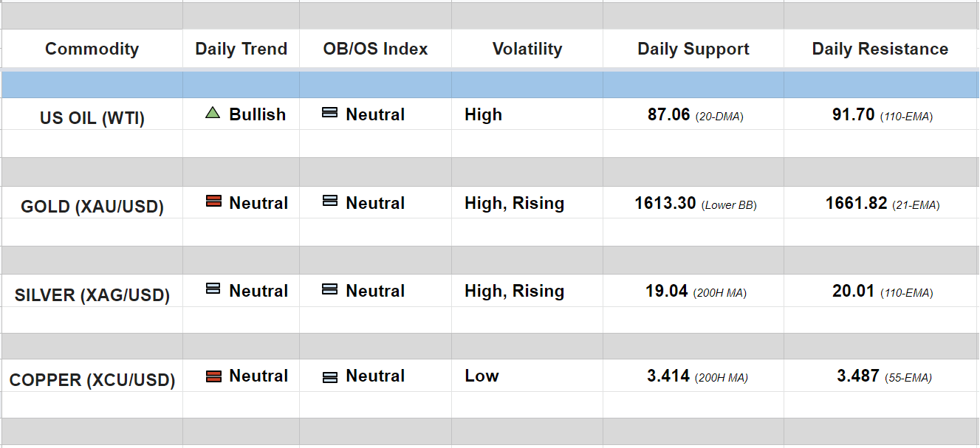This screenshot has height=448, width=980.
Task: Select the Daily Support column header
Action: click(x=693, y=49)
